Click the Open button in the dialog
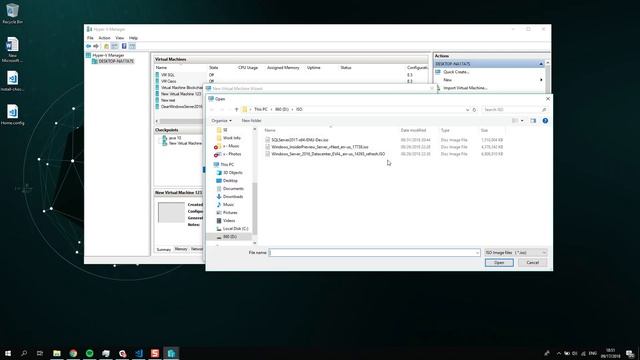Image resolution: width=640 pixels, height=360 pixels. point(499,263)
